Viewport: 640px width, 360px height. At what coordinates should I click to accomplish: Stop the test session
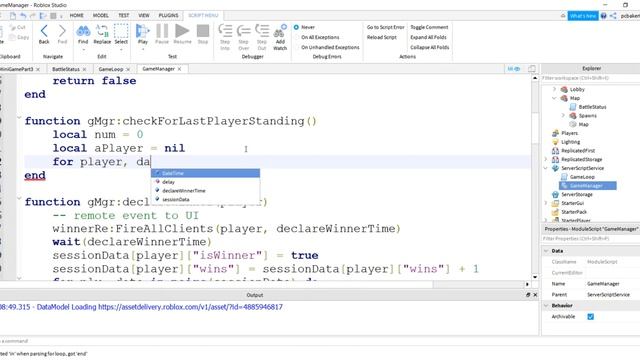tap(203, 34)
